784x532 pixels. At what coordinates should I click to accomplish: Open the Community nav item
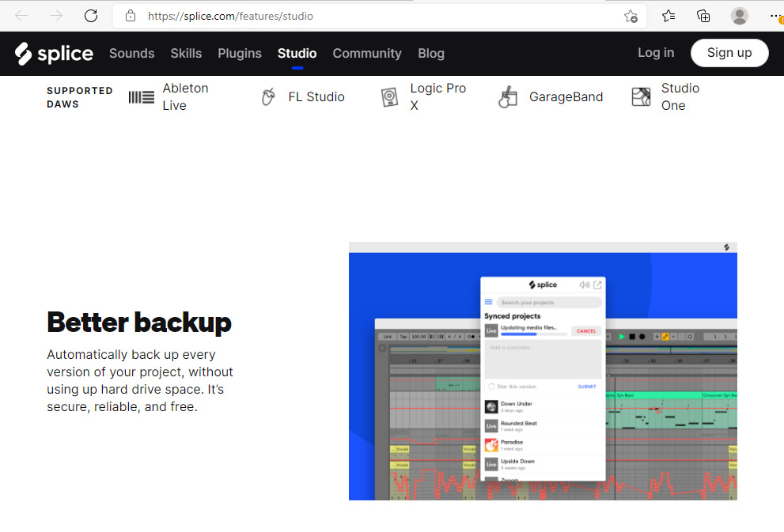367,54
